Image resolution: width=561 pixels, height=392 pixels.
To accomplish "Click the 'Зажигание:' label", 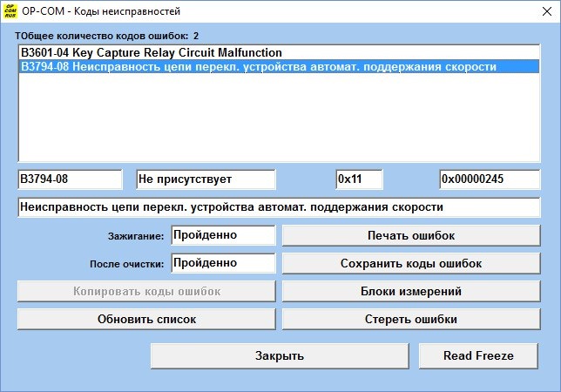I will click(x=136, y=236).
